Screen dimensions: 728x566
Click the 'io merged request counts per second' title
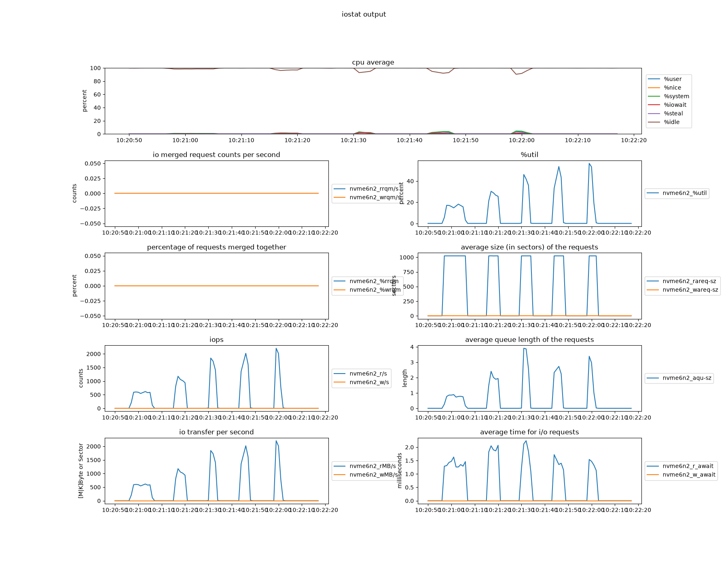coord(216,155)
